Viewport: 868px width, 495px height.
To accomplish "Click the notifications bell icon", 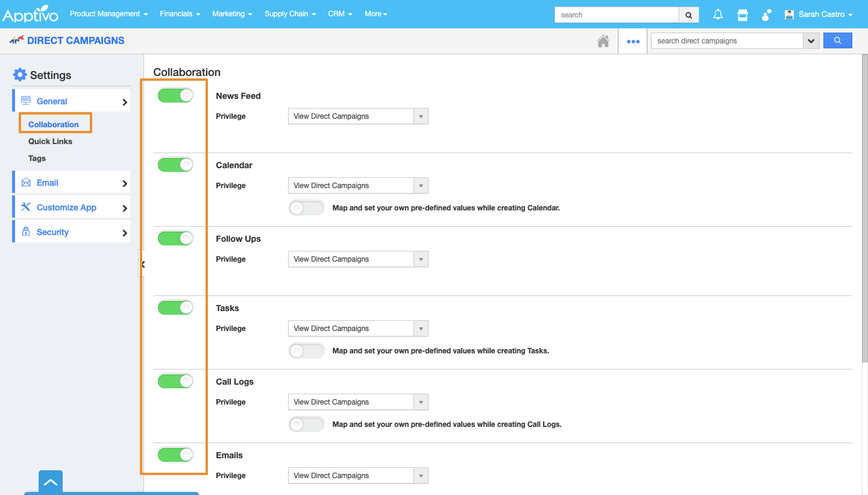I will (x=718, y=14).
